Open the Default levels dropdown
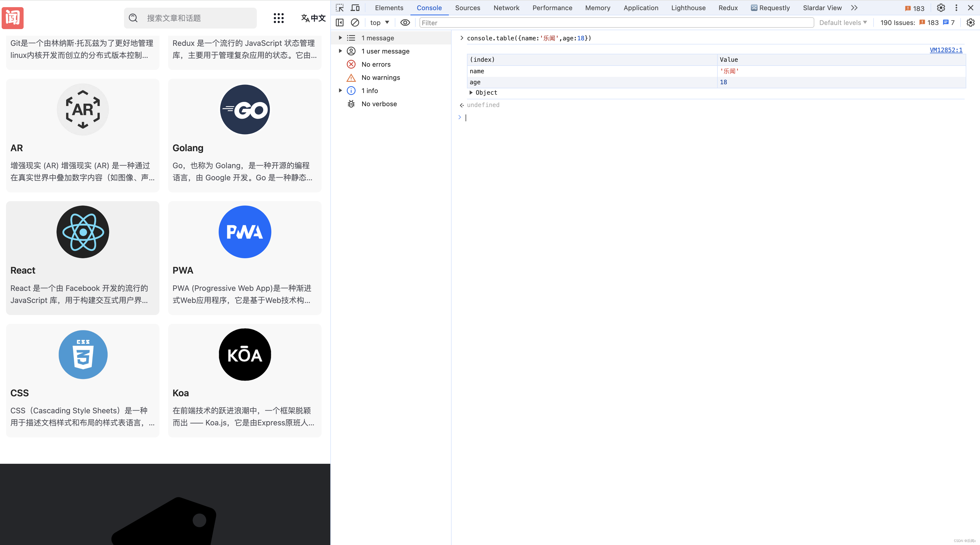 pyautogui.click(x=843, y=23)
